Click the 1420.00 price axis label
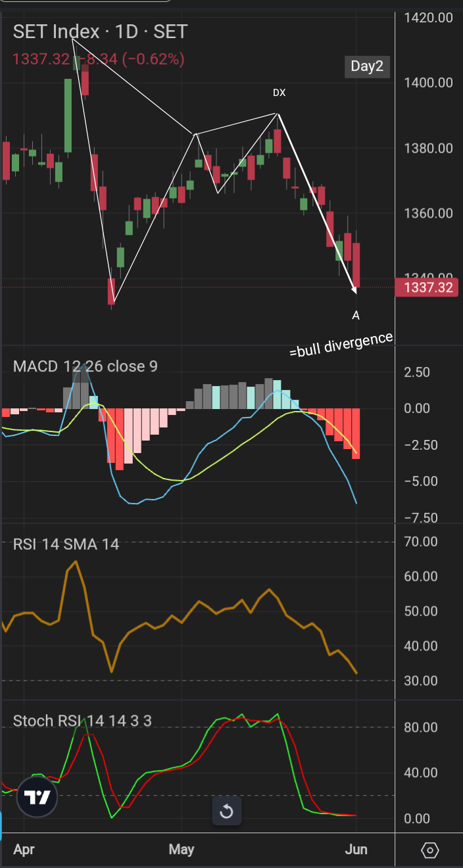Screen dimensions: 463x868 [428, 17]
